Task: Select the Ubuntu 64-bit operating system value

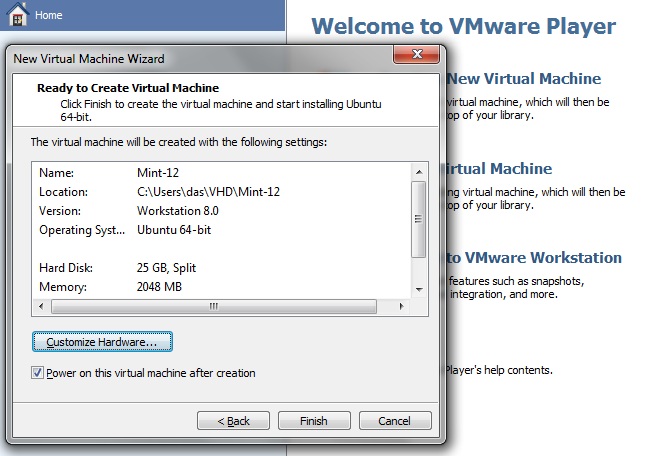Action: coord(174,230)
